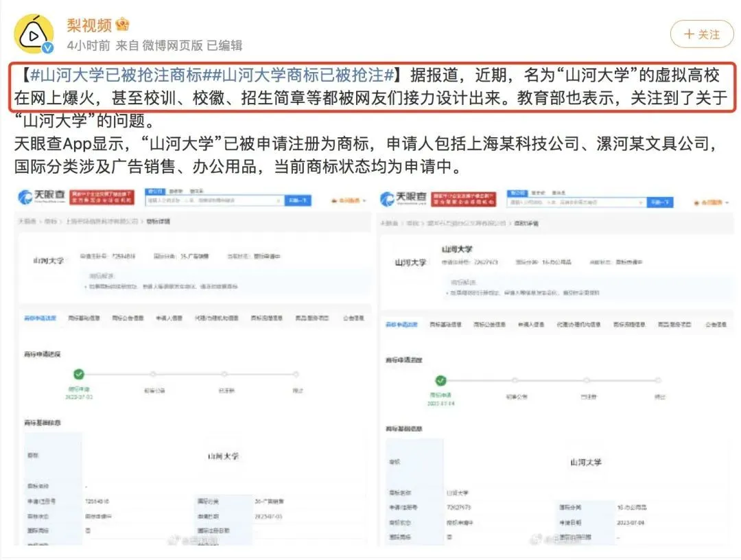Click the green checkmark progress step in the right screenshot
Screen dimensions: 741x560
[x=440, y=380]
